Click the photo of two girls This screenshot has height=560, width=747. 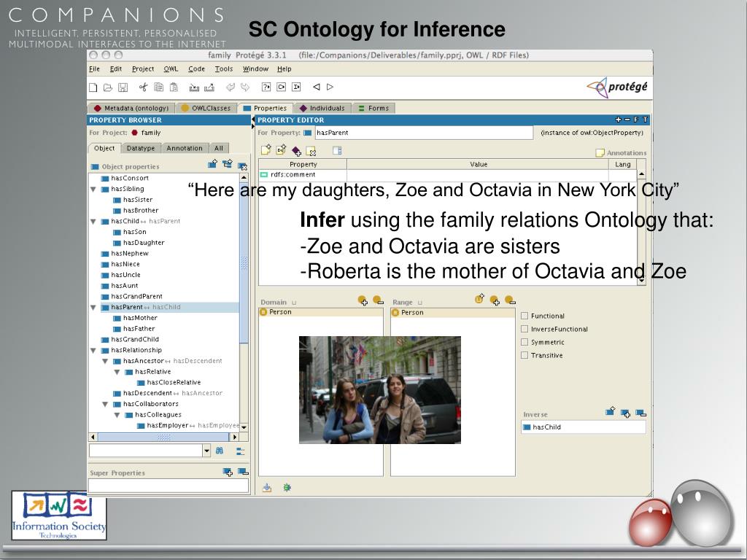click(379, 390)
